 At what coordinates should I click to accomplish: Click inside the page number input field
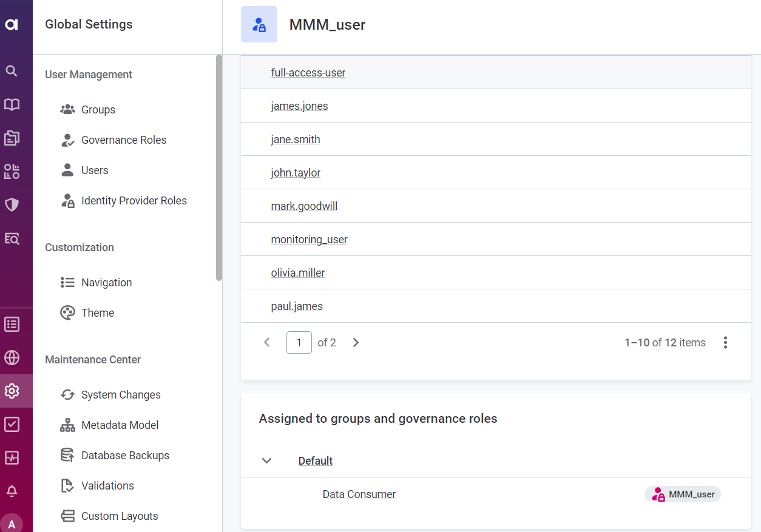(299, 342)
